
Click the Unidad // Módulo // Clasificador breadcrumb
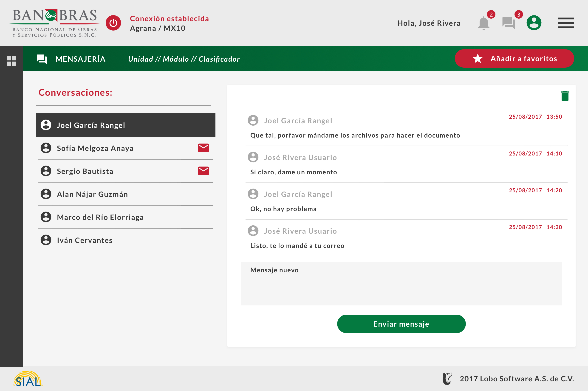click(184, 59)
